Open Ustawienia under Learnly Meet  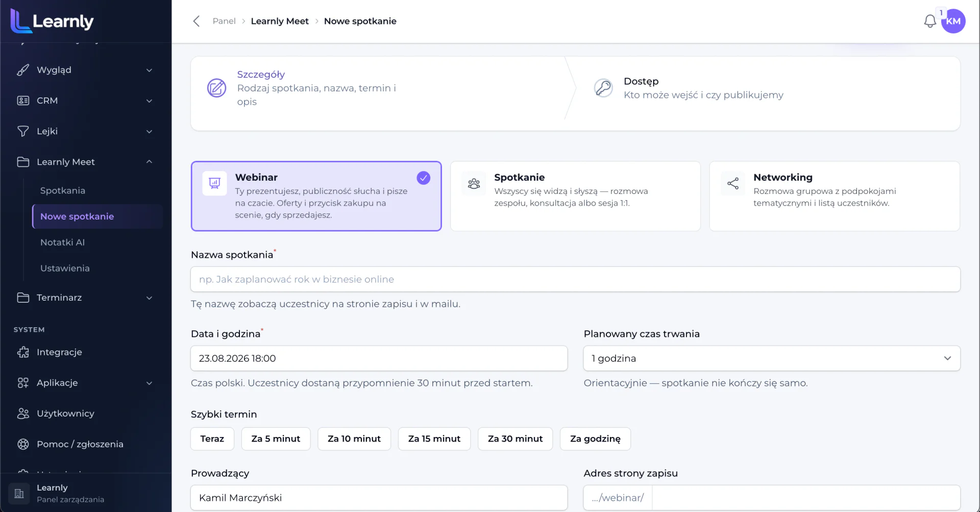point(65,268)
